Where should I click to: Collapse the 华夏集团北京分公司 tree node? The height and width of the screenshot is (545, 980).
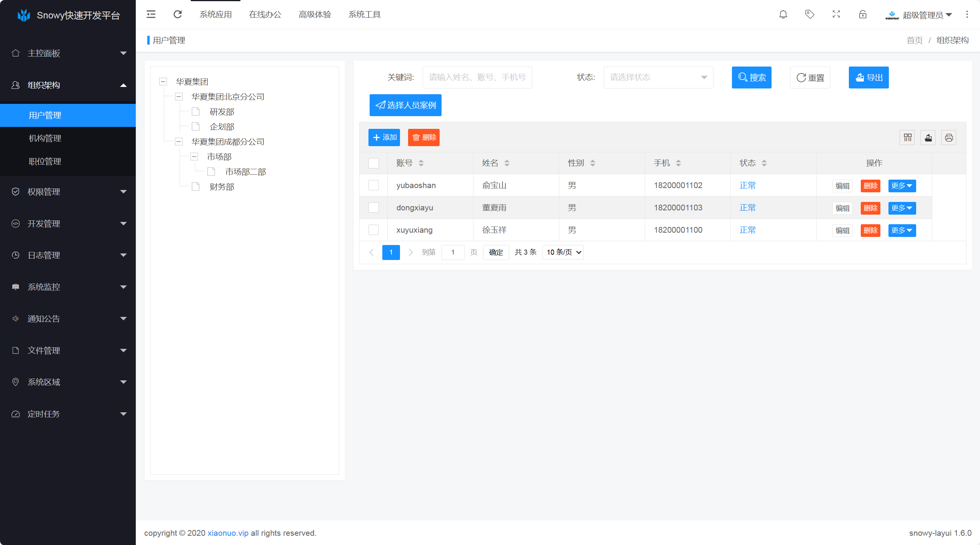coord(179,97)
